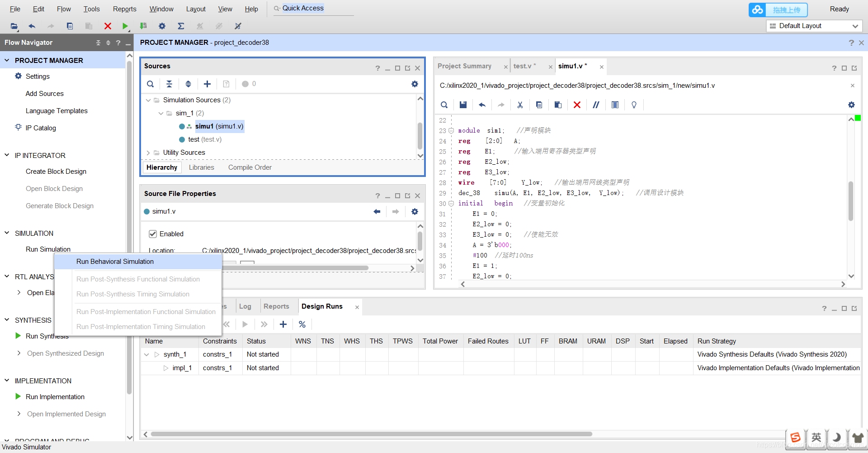Open the Settings gear in the main toolbar

coord(161,26)
